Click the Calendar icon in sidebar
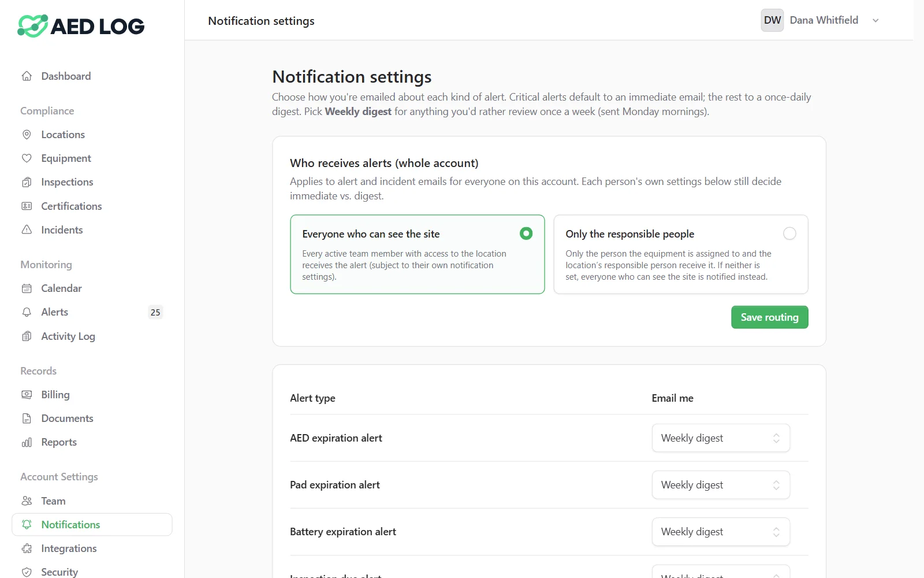Viewport: 924px width, 578px height. click(27, 288)
